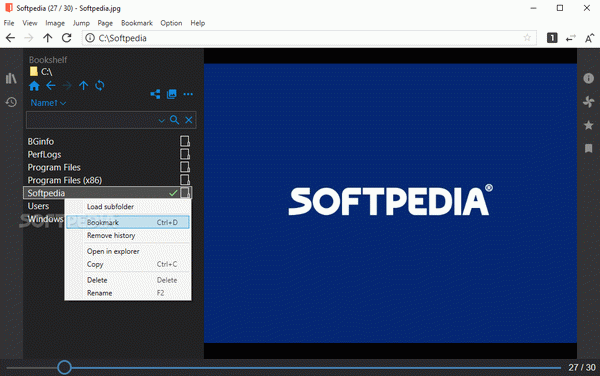
Task: Expand the Name sort order dropdown
Action: pyautogui.click(x=48, y=103)
